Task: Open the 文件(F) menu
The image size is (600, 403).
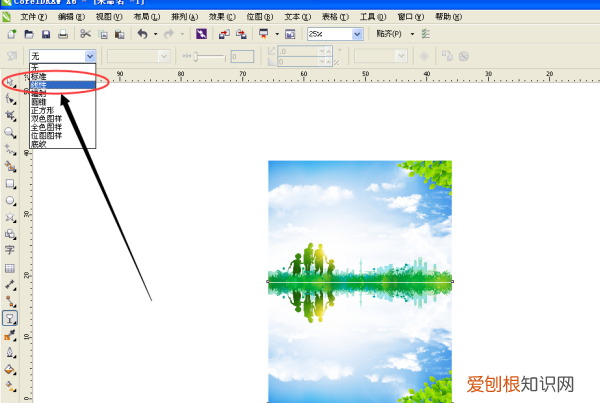Action: click(x=33, y=17)
